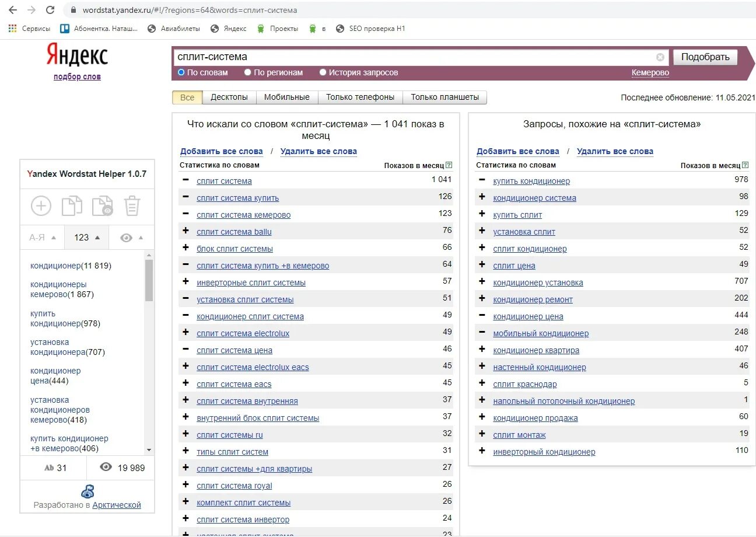Select 'кондиционеры кемерово(1 867)' in helper

62,290
